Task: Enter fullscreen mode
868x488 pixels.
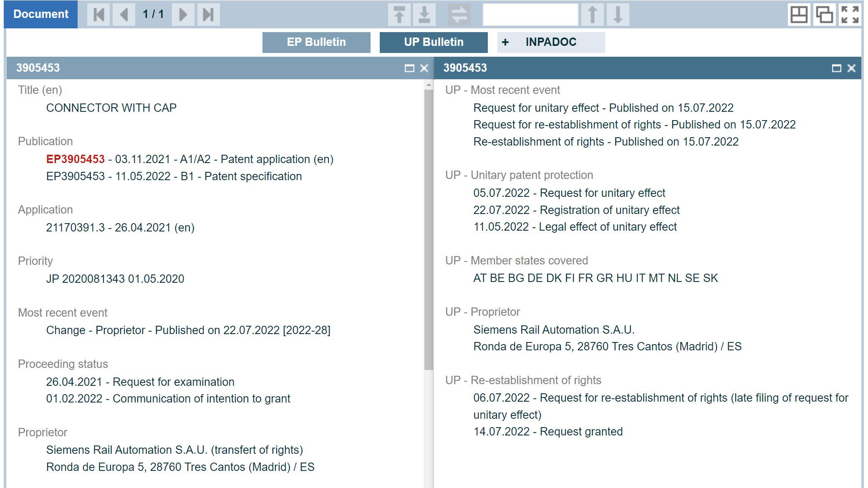Action: (850, 15)
